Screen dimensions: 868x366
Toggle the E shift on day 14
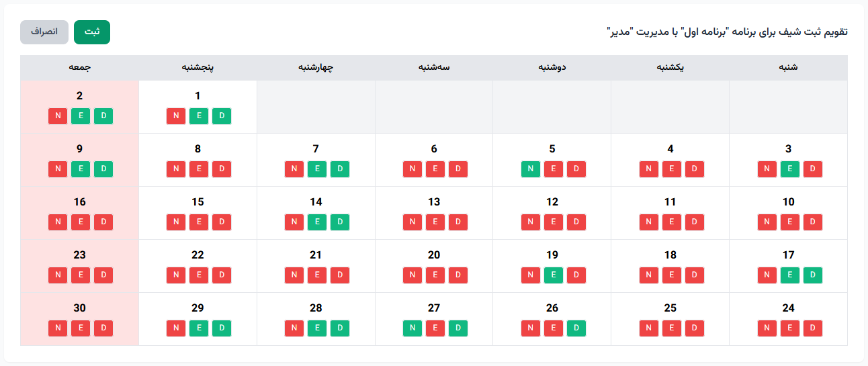point(317,222)
